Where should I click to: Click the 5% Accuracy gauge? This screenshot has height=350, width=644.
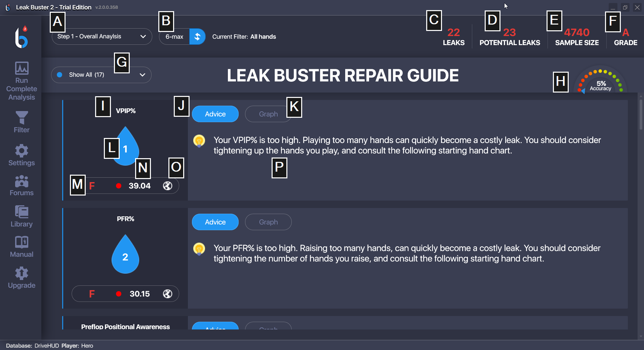(x=600, y=81)
